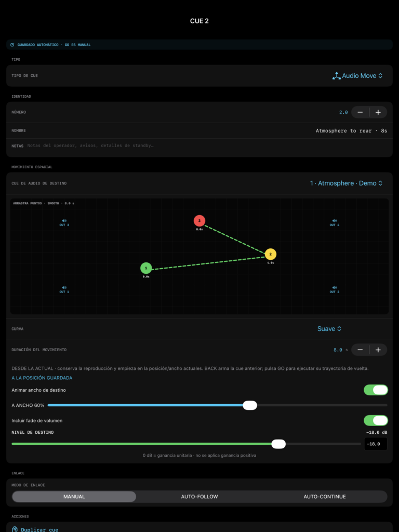Click the 'Guardado automático · GO es manual' banner text
Viewport: 399px width, 532px height.
pyautogui.click(x=54, y=45)
